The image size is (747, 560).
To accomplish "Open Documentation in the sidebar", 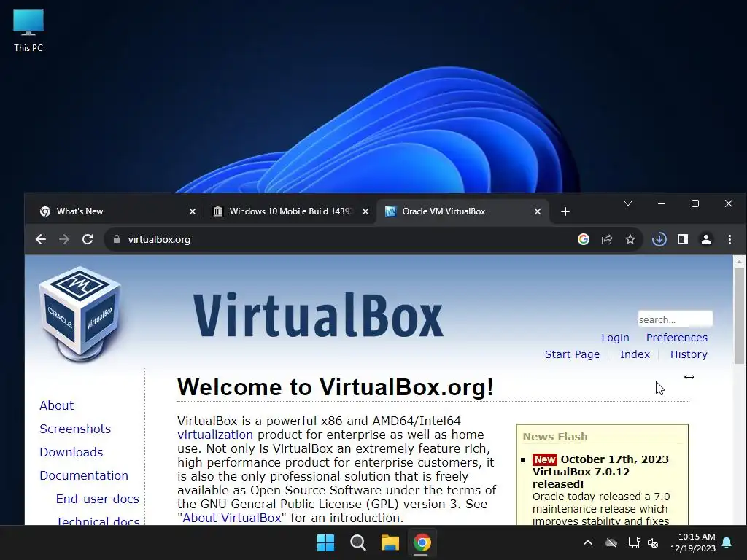I will (x=84, y=475).
